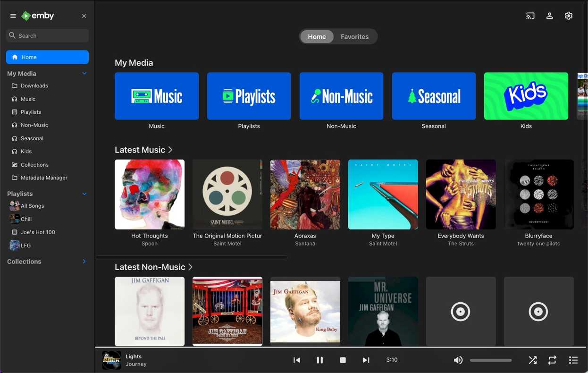Toggle repeat mode
This screenshot has height=373, width=588.
(x=552, y=360)
